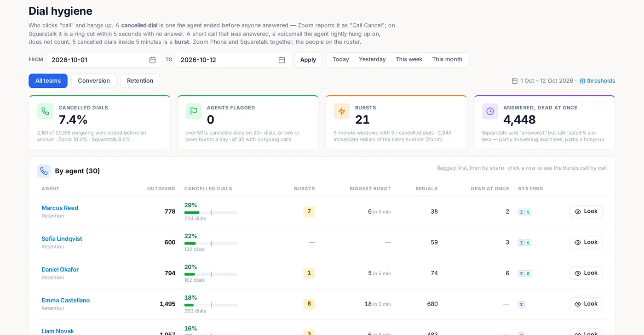
Task: Click the S system badge in Marcus Reed's row
Action: (528, 212)
